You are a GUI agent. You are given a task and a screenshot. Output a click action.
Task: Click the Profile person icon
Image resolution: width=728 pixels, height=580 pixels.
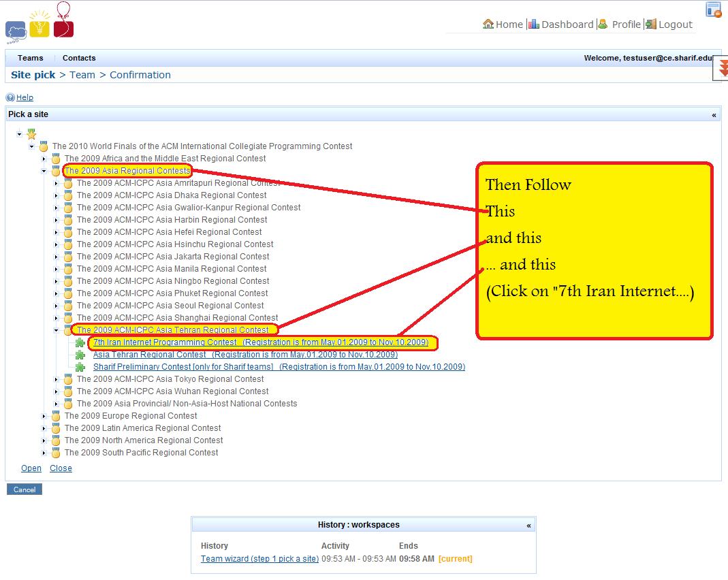click(603, 24)
